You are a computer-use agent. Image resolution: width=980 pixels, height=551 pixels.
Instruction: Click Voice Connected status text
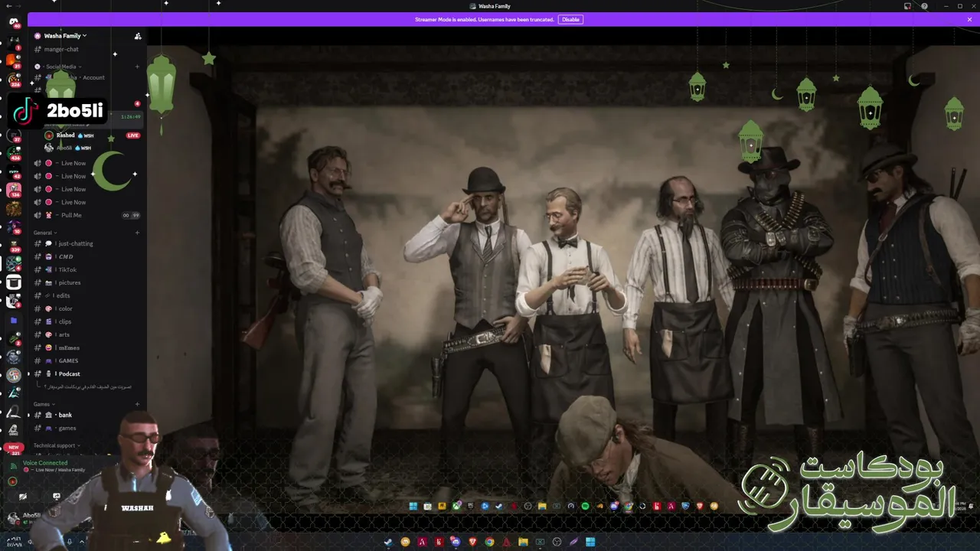45,463
